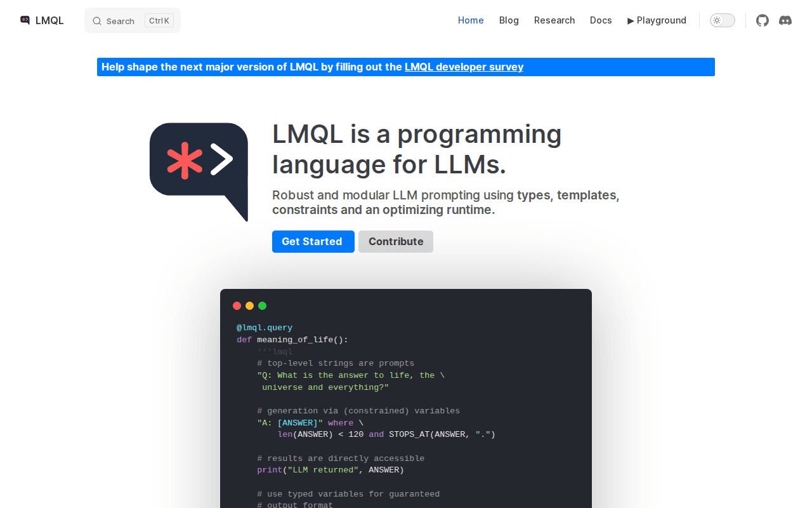Toggle the light/dark theme switch
Viewport: 812px width, 508px height.
click(723, 20)
